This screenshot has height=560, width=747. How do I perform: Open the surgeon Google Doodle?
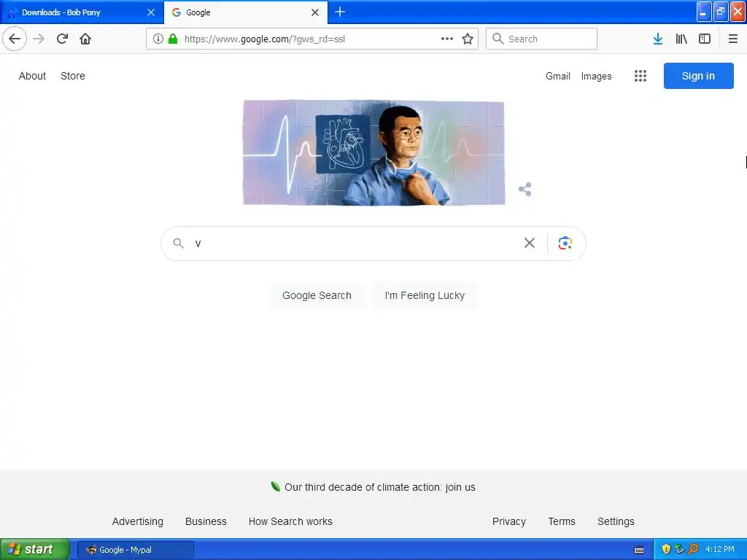(373, 153)
